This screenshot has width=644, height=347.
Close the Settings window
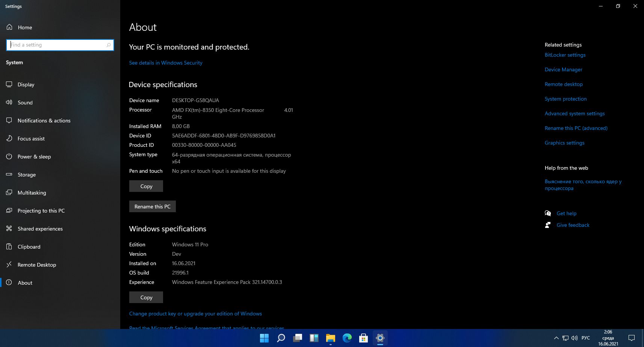click(x=635, y=6)
